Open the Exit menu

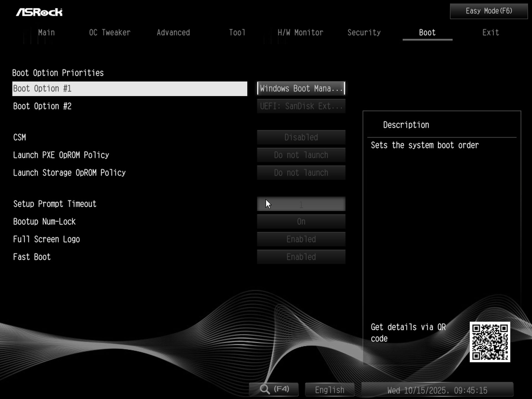point(490,32)
